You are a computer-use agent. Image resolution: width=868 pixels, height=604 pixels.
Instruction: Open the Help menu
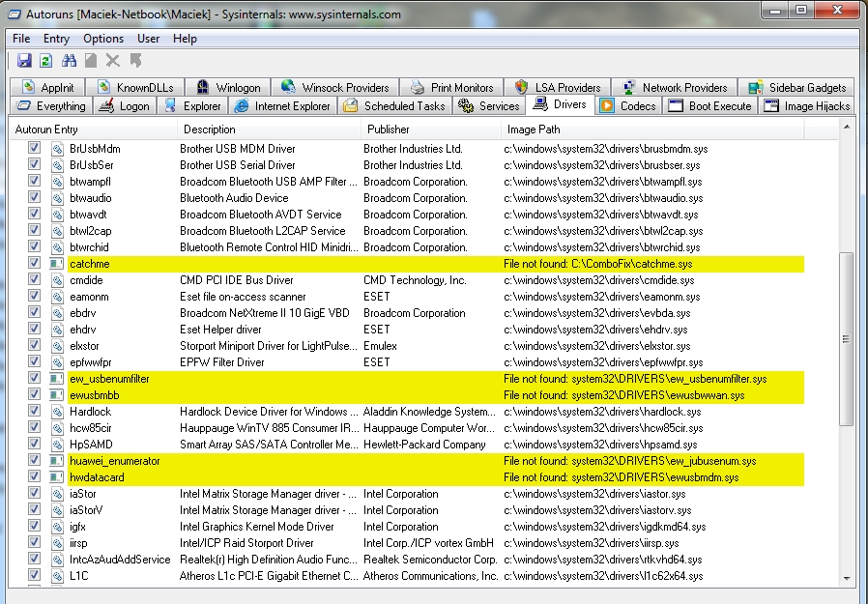(185, 39)
